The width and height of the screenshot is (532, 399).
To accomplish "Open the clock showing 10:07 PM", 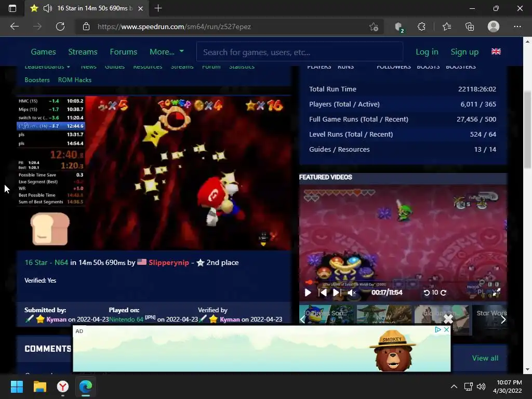I will [x=507, y=387].
